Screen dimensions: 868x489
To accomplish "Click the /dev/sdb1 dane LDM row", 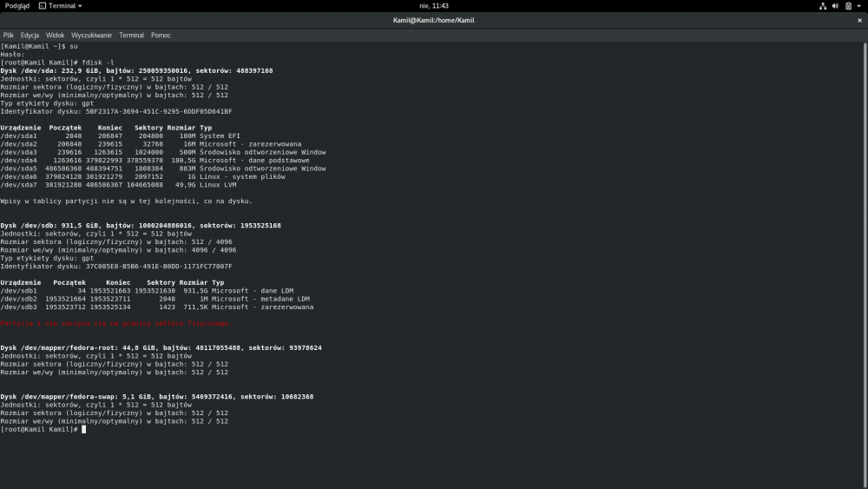I will [147, 291].
